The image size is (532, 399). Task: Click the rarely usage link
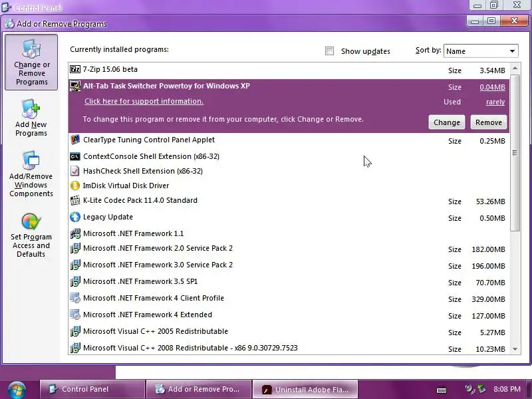[x=495, y=102]
